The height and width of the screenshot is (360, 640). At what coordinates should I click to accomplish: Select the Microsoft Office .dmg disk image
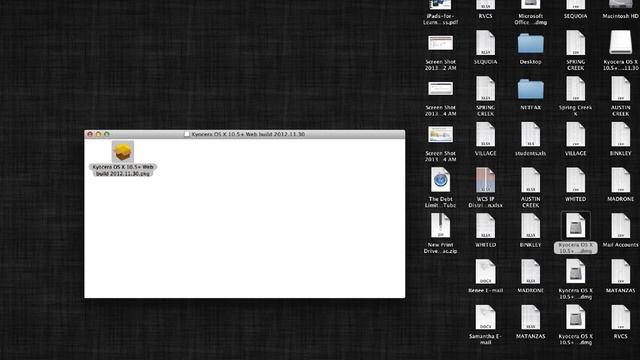(531, 5)
